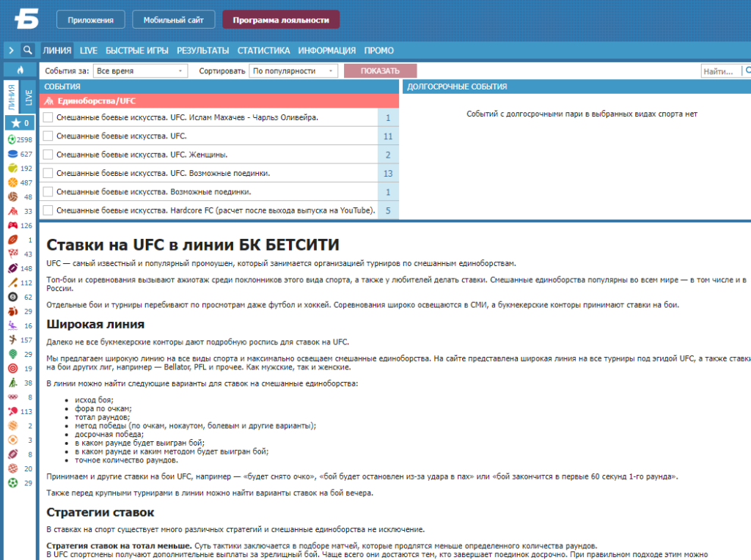Image resolution: width=751 pixels, height=560 pixels.
Task: Tick checkbox for Hardcore FC row
Action: coord(48,210)
